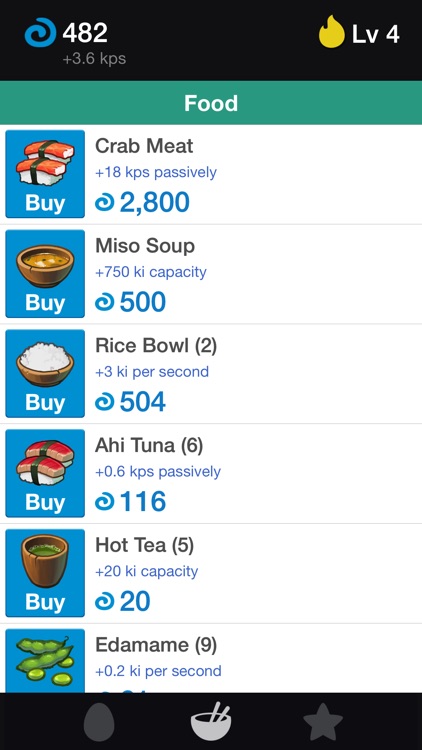422x750 pixels.
Task: Open the egg tab in bottom bar
Action: [x=99, y=721]
